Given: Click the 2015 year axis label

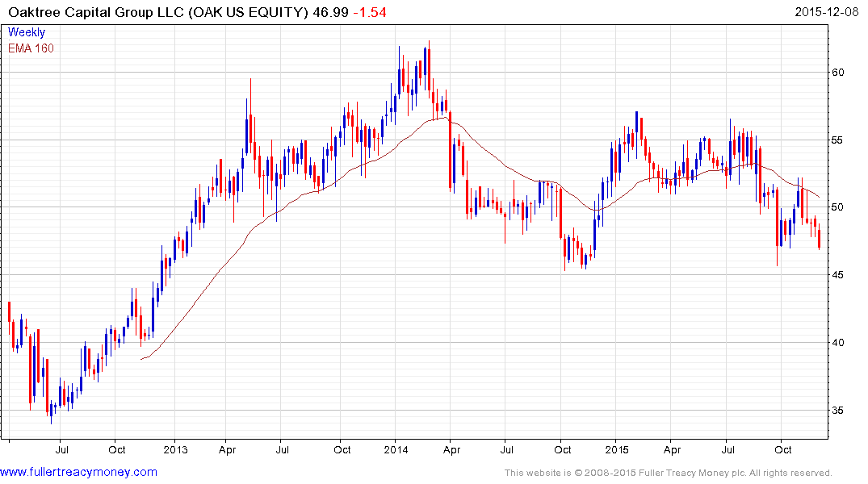Looking at the screenshot, I should pos(617,449).
